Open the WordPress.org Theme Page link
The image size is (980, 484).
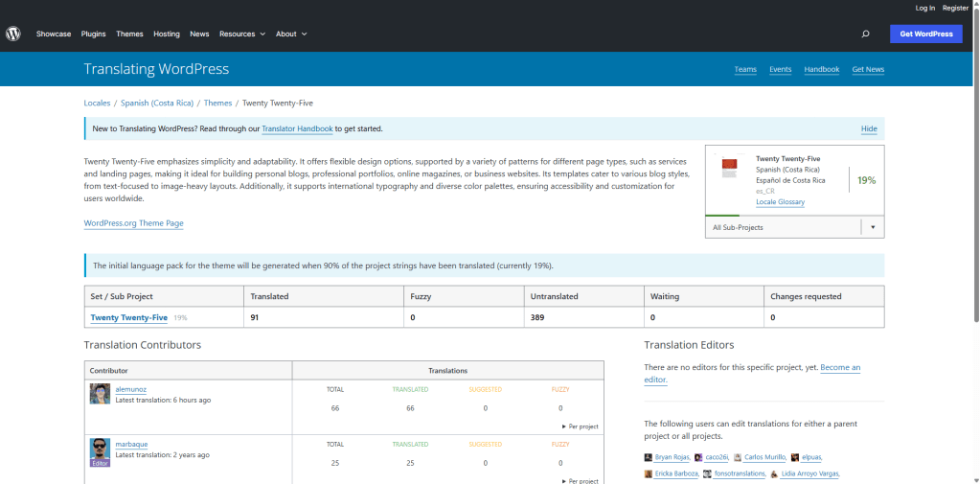coord(134,223)
